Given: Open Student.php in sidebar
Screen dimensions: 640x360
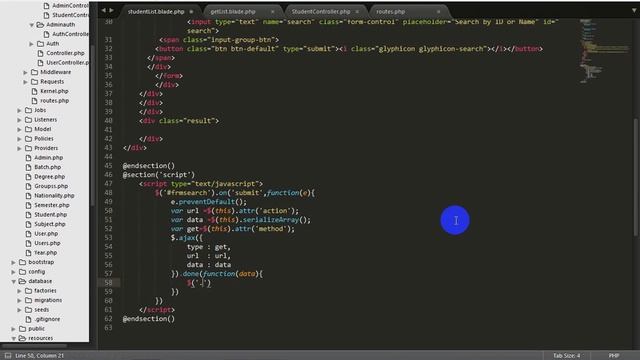Looking at the screenshot, I should (x=50, y=215).
